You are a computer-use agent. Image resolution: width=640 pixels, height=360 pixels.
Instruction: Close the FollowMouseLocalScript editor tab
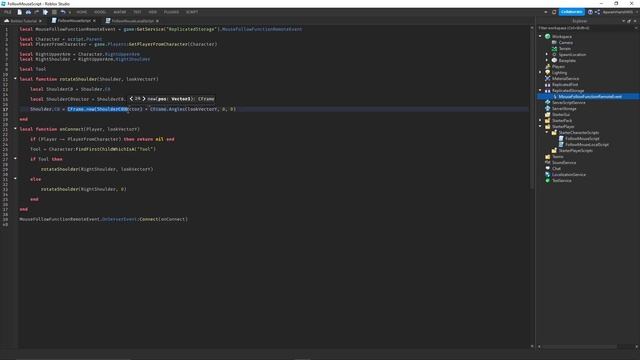(157, 21)
